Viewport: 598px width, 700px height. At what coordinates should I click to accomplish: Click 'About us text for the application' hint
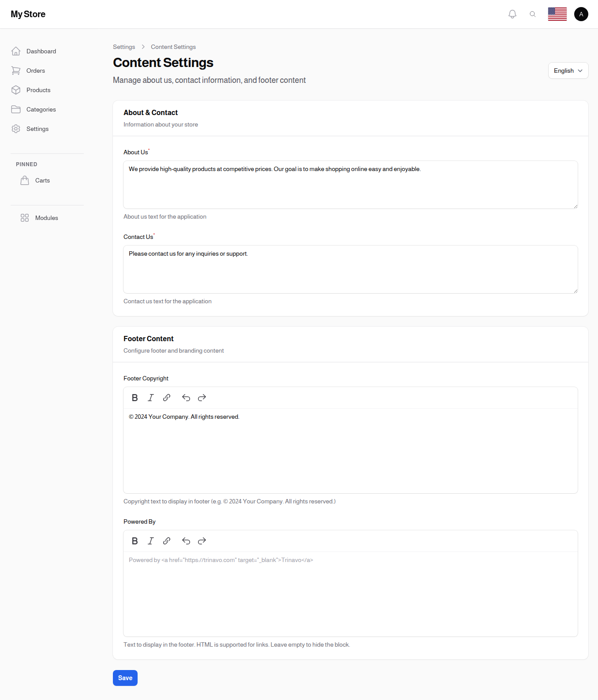click(165, 216)
